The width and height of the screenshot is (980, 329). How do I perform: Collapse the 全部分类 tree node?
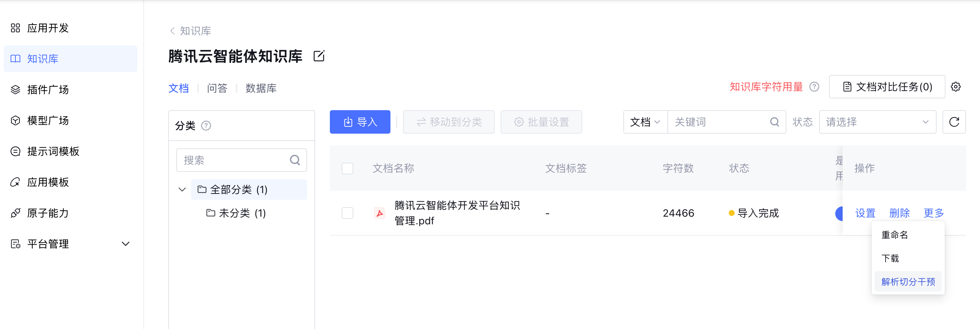(x=182, y=189)
